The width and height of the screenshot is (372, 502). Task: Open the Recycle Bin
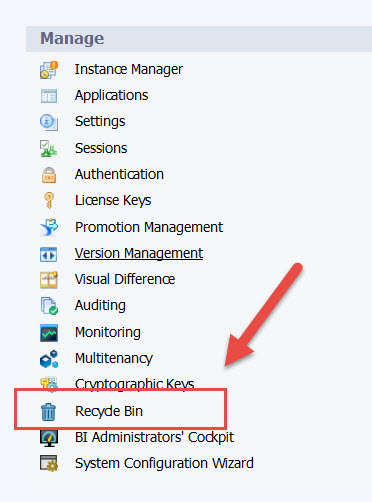(109, 411)
